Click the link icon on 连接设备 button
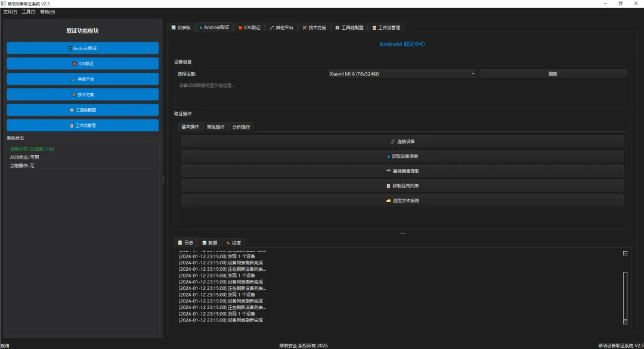644x349 pixels. (x=393, y=141)
